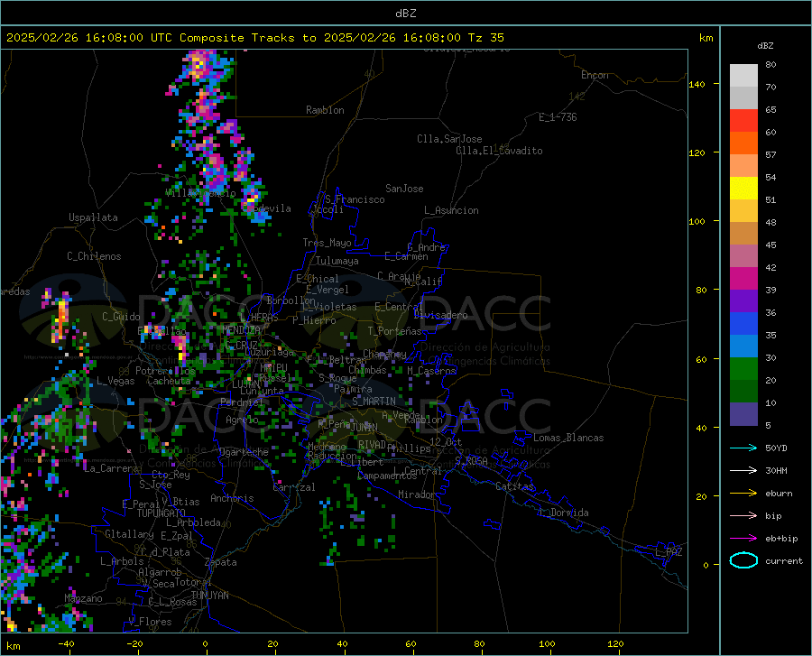Click the E_1-736 map label
812x656 pixels.
point(558,117)
